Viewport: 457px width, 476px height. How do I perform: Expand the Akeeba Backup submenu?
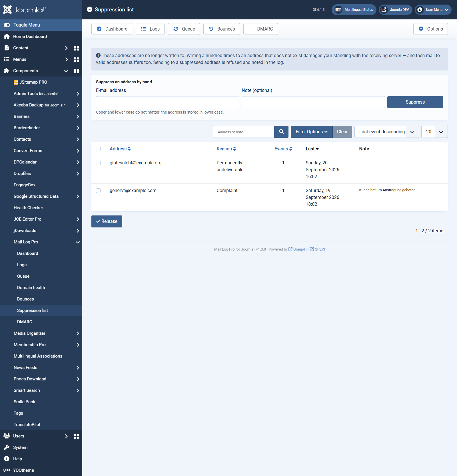pos(78,105)
